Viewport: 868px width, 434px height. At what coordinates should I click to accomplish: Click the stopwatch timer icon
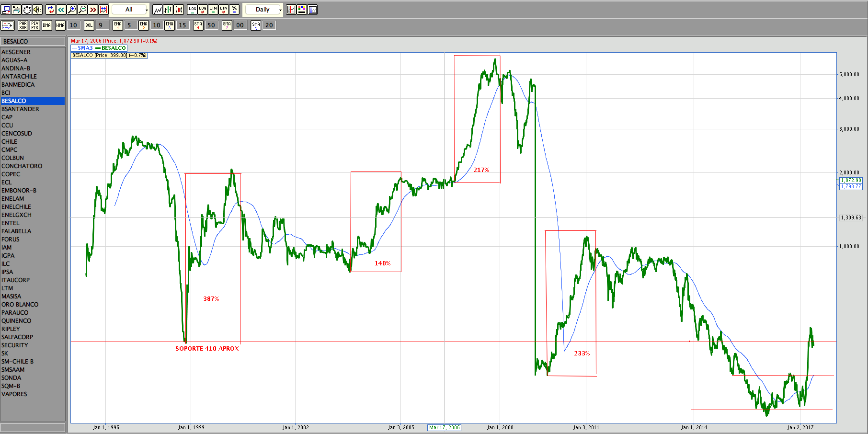click(x=27, y=10)
